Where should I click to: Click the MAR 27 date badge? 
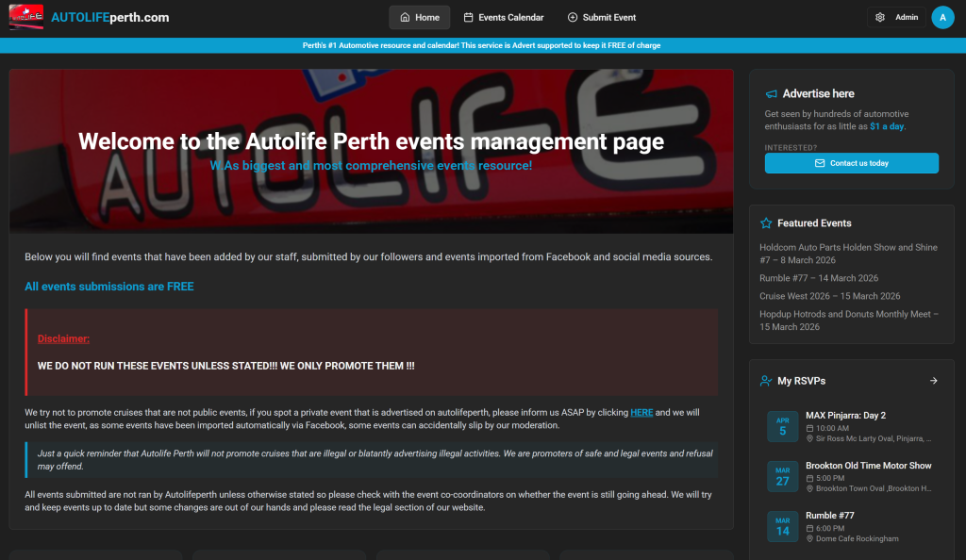pyautogui.click(x=782, y=476)
